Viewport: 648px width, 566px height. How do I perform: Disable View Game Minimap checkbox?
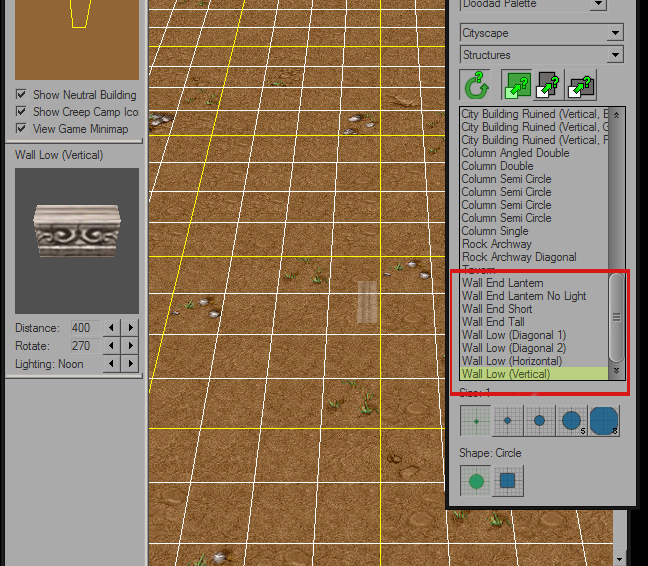(21, 128)
